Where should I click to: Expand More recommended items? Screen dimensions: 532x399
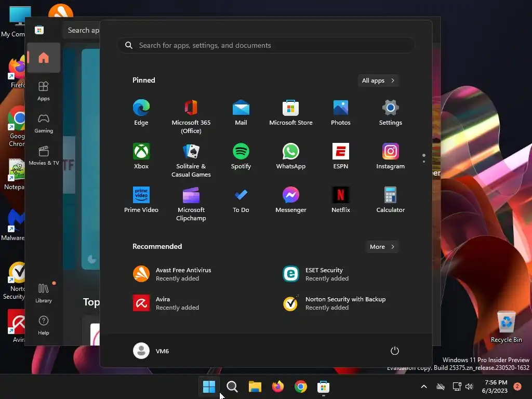click(x=382, y=247)
